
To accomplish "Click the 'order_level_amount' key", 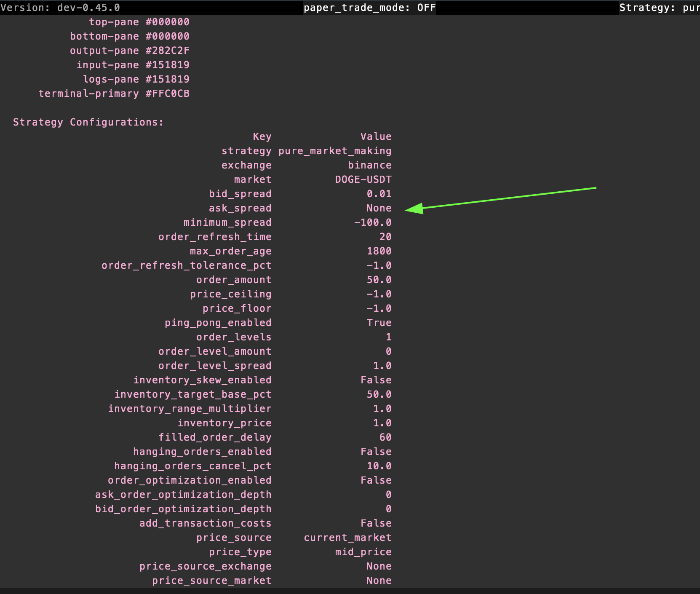I will coord(215,351).
